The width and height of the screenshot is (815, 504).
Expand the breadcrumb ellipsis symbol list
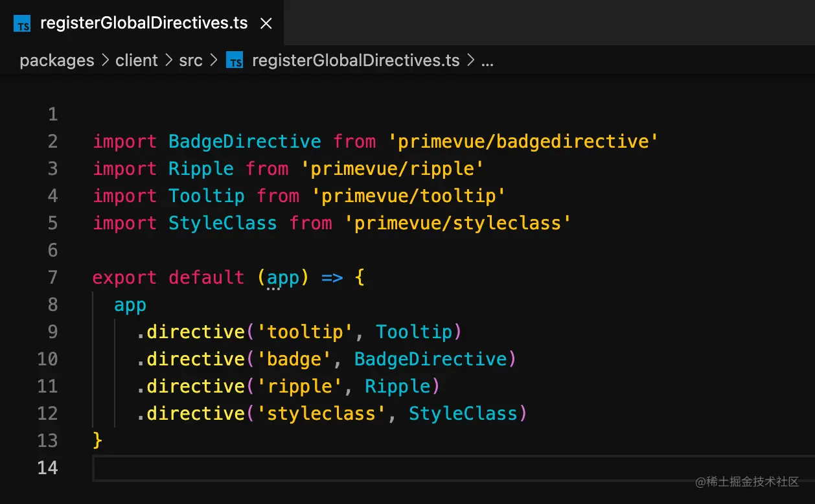coord(488,61)
